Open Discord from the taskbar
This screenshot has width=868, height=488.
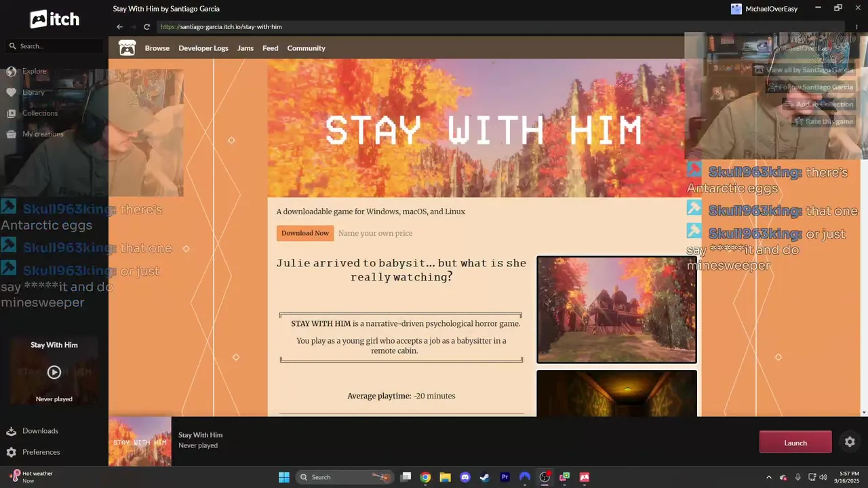pos(465,477)
